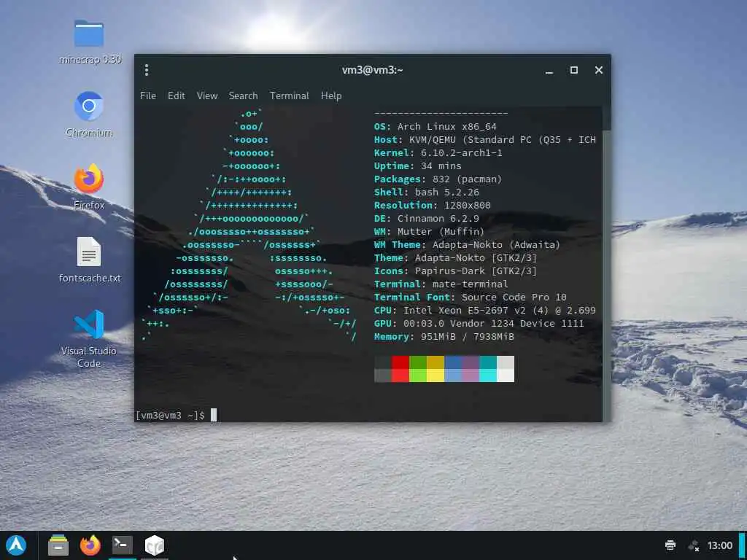The image size is (747, 560).
Task: Click the 'WM Theme: Adapta-Nokto' line
Action: click(x=467, y=244)
